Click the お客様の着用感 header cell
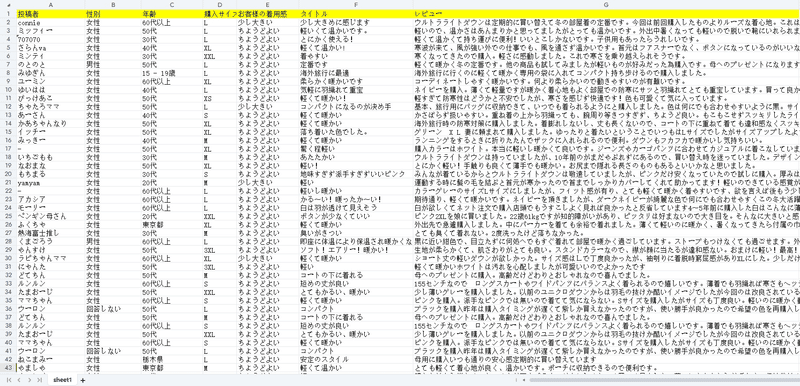 [268, 14]
